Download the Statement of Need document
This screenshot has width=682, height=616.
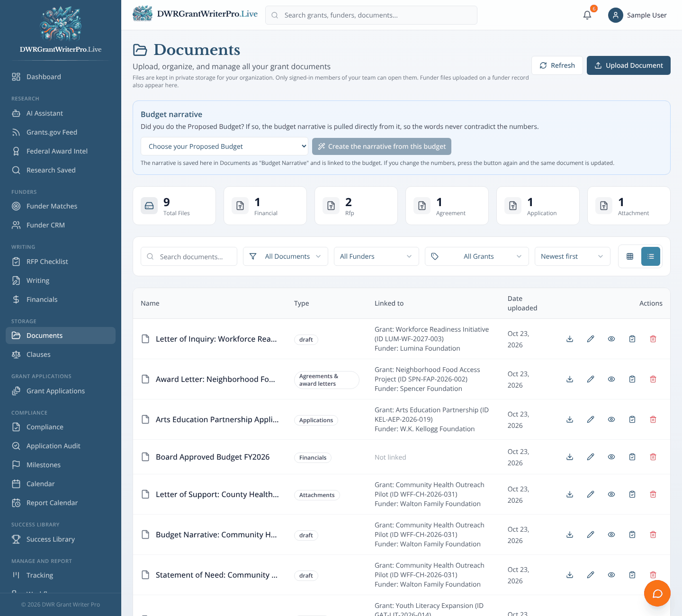(x=570, y=575)
